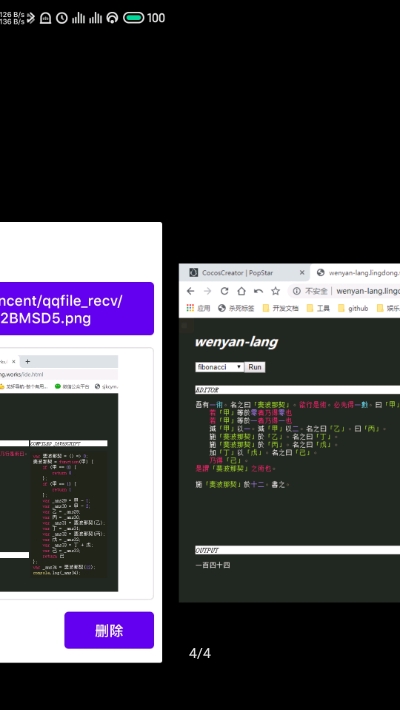Tap the battery indicator in status bar
Screen dimensions: 400x710
tap(134, 18)
